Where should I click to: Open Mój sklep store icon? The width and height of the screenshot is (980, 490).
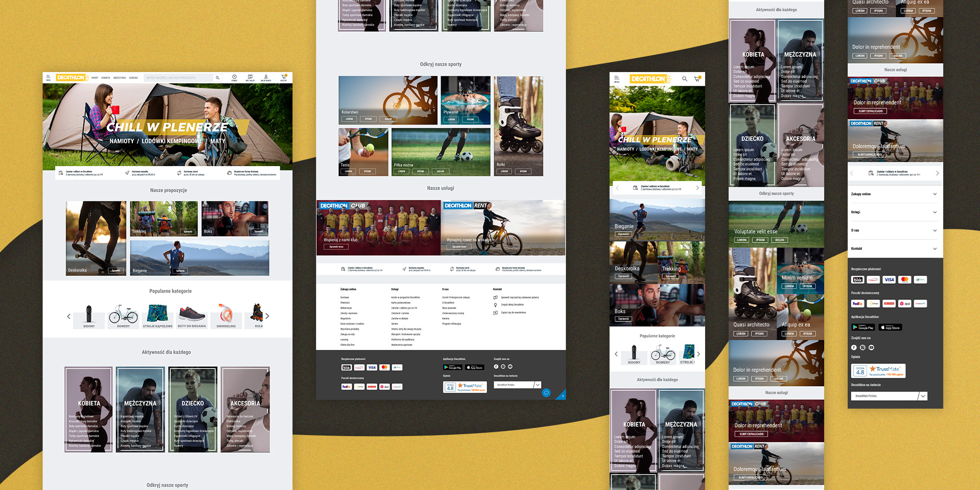[250, 77]
